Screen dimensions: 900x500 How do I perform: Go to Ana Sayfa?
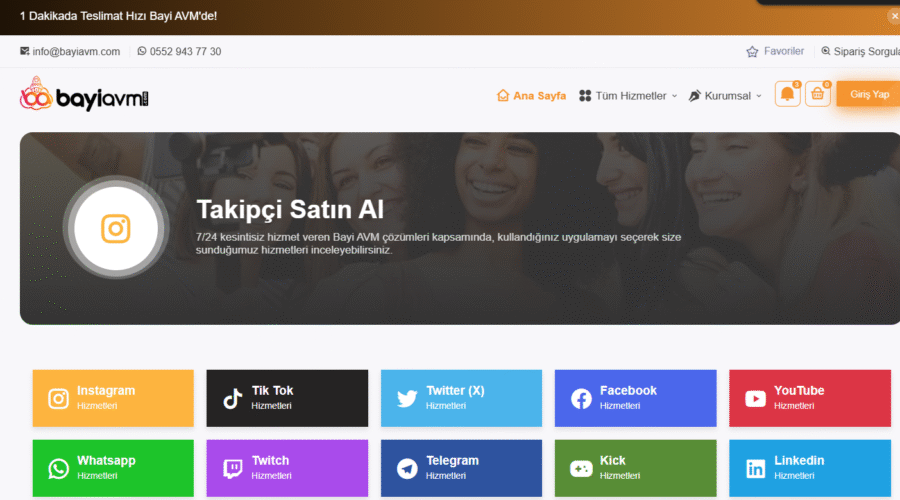click(532, 96)
